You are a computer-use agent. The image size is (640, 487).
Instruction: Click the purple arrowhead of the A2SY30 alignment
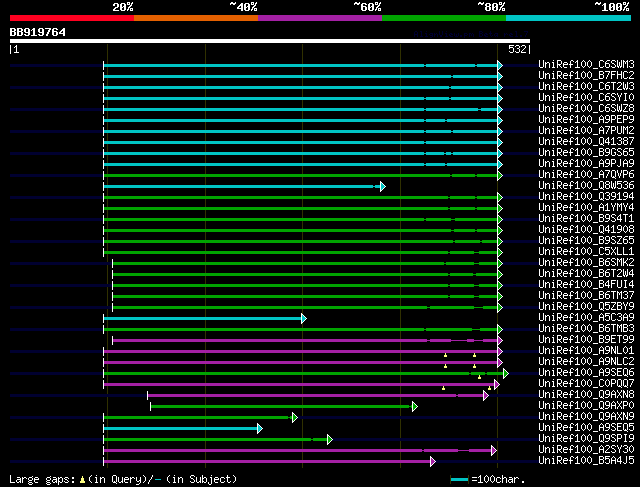tap(494, 451)
